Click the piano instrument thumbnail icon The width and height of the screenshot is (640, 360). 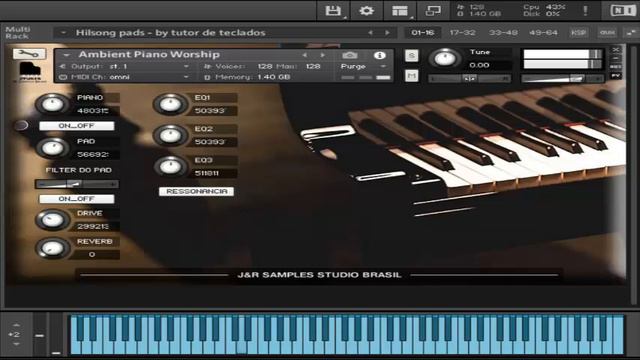point(30,72)
